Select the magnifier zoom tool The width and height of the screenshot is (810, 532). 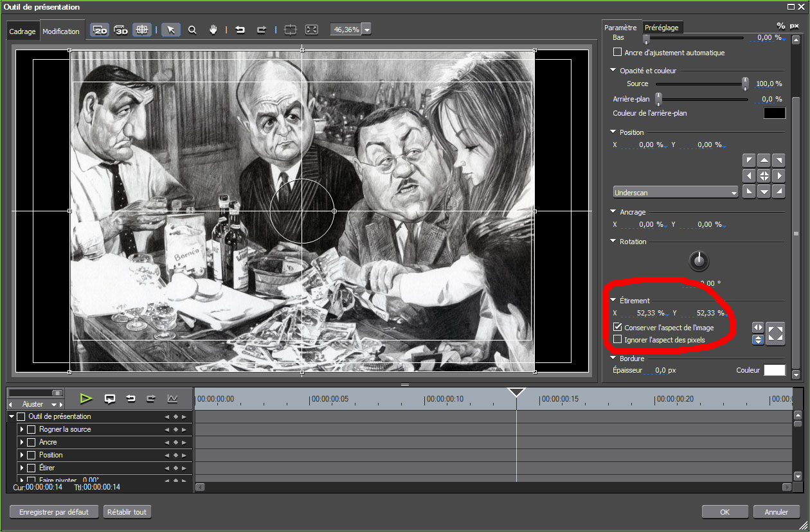192,30
